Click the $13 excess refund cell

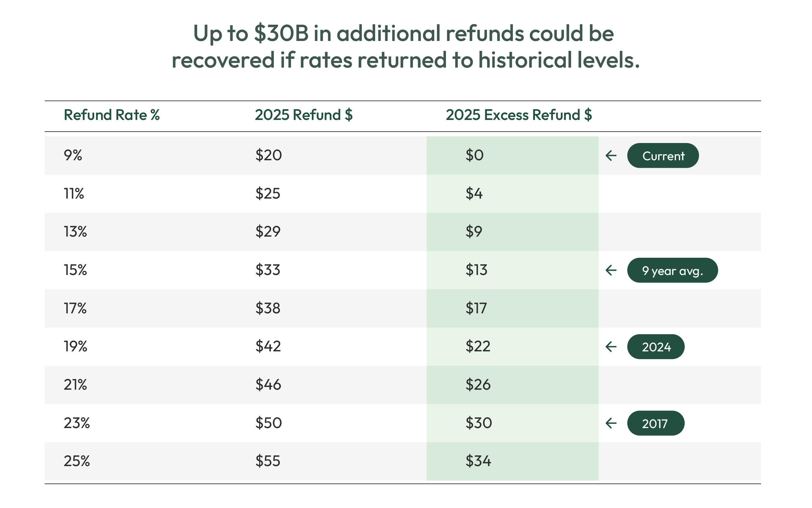click(x=476, y=270)
